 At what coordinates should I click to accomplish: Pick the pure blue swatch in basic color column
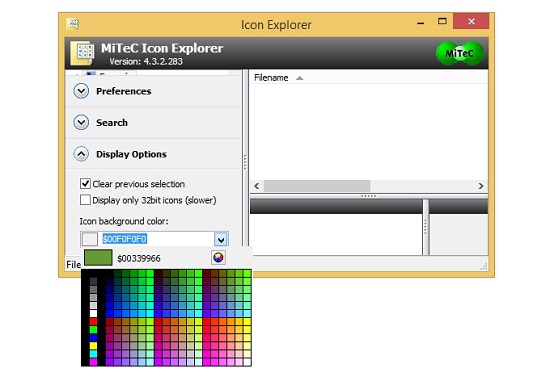click(93, 337)
